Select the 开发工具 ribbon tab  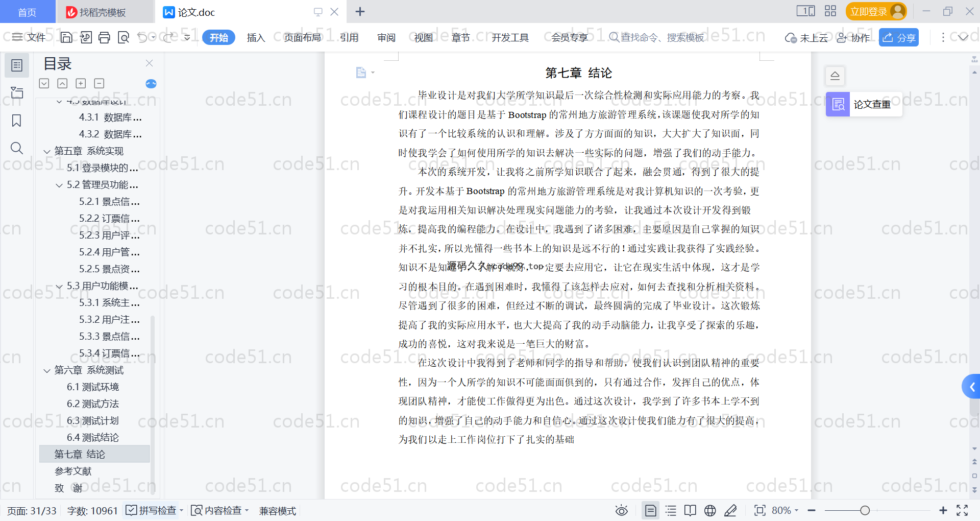(510, 37)
